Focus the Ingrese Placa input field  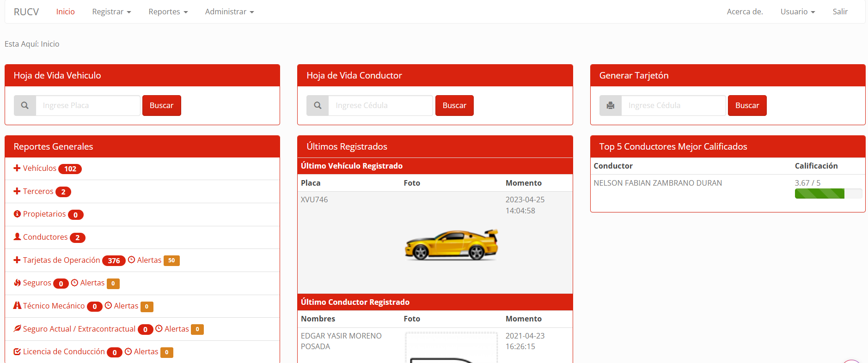coord(88,105)
